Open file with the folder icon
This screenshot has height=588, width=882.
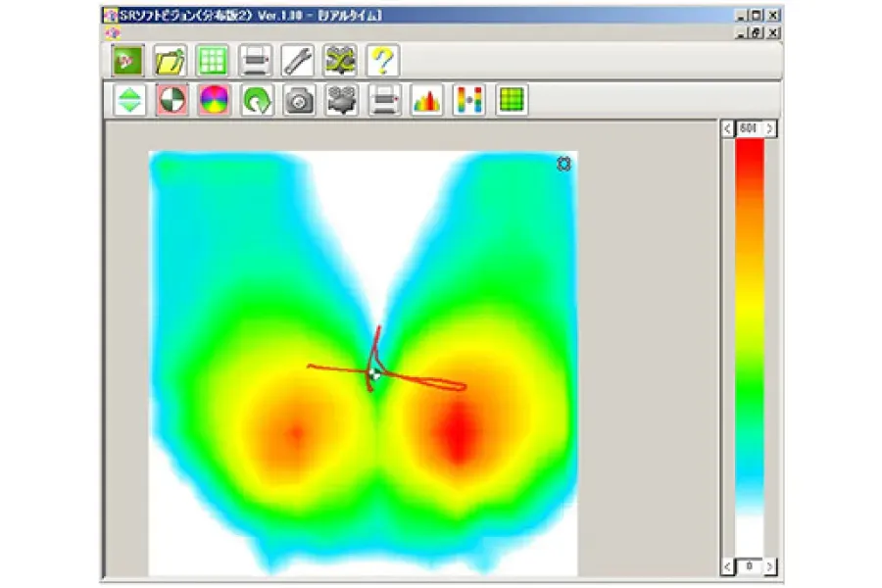click(171, 61)
